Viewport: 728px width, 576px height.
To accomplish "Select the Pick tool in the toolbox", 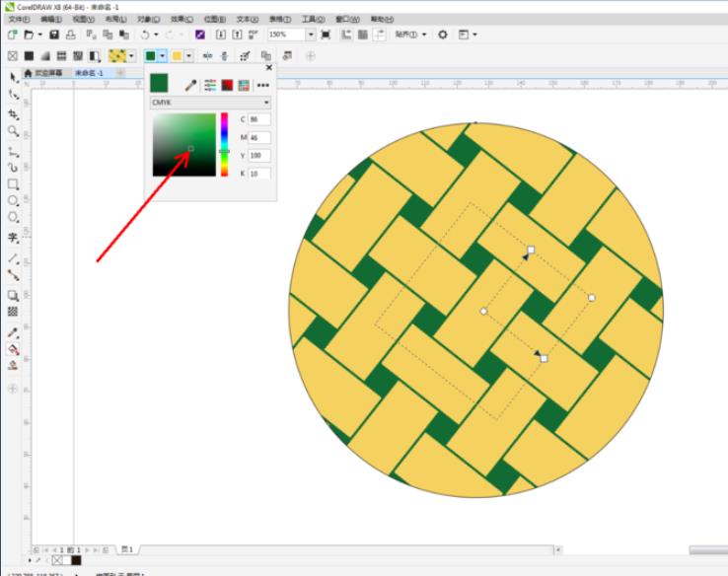I will (x=13, y=77).
